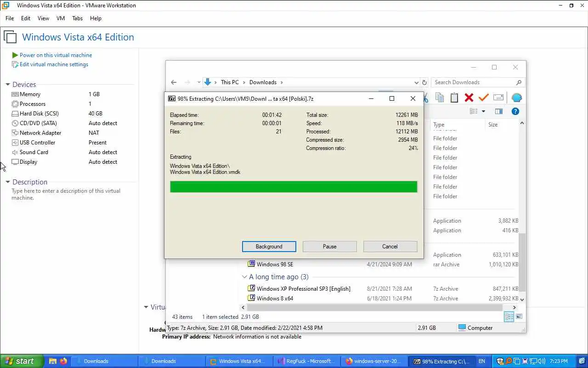Image resolution: width=588 pixels, height=368 pixels.
Task: Click the view layout icon in Explorer
Action: pos(474,111)
